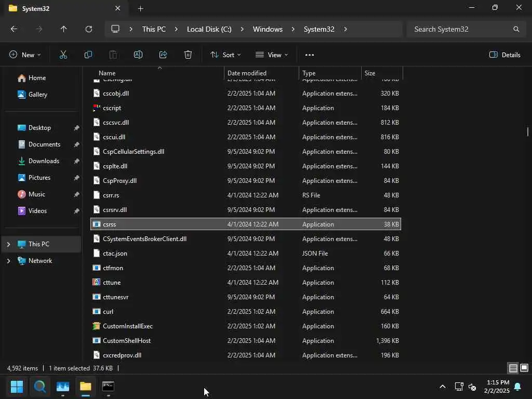The height and width of the screenshot is (399, 532).
Task: Click the Cut scissors icon
Action: coord(63,55)
